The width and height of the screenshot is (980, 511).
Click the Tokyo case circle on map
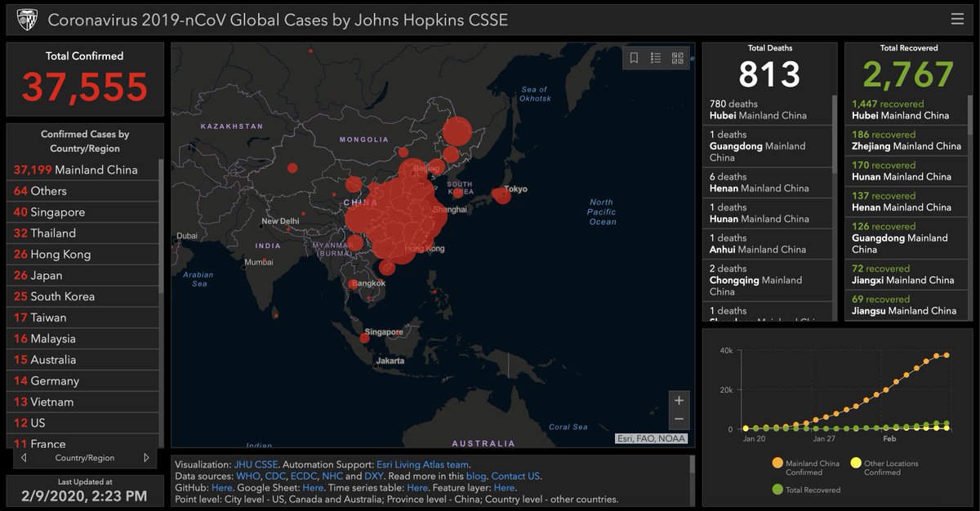(501, 196)
